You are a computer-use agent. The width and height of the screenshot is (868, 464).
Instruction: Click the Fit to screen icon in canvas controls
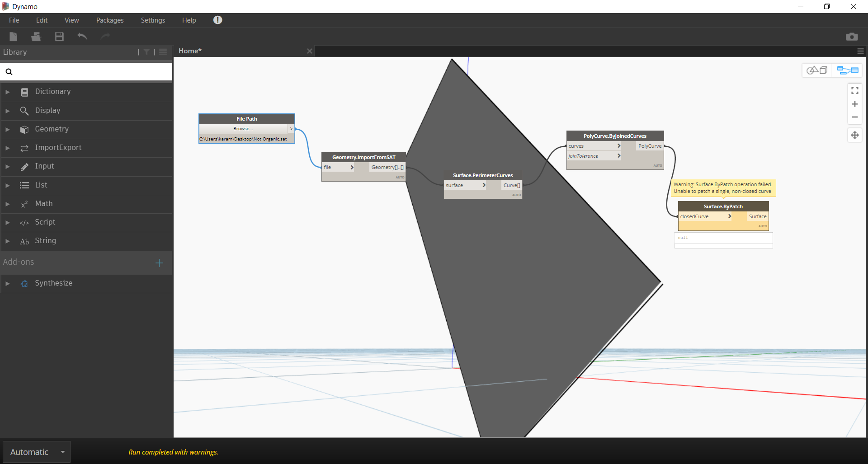(x=855, y=90)
